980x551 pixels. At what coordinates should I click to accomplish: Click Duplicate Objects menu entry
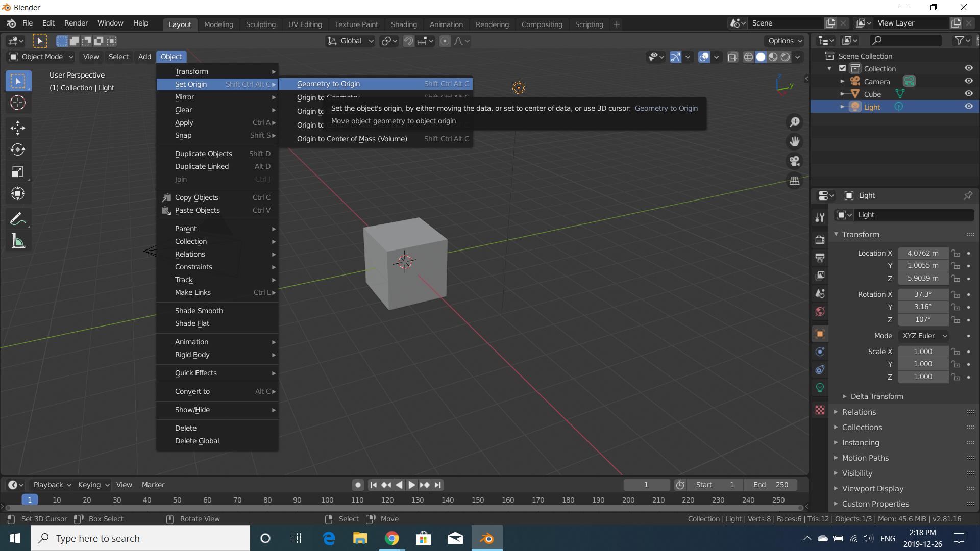217,154
